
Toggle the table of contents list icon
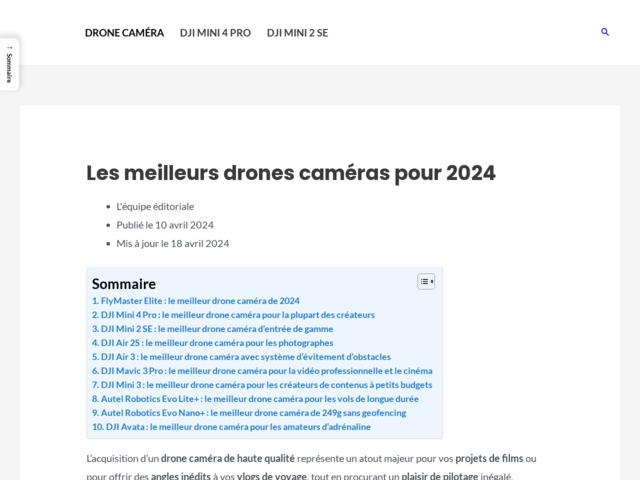(x=426, y=282)
